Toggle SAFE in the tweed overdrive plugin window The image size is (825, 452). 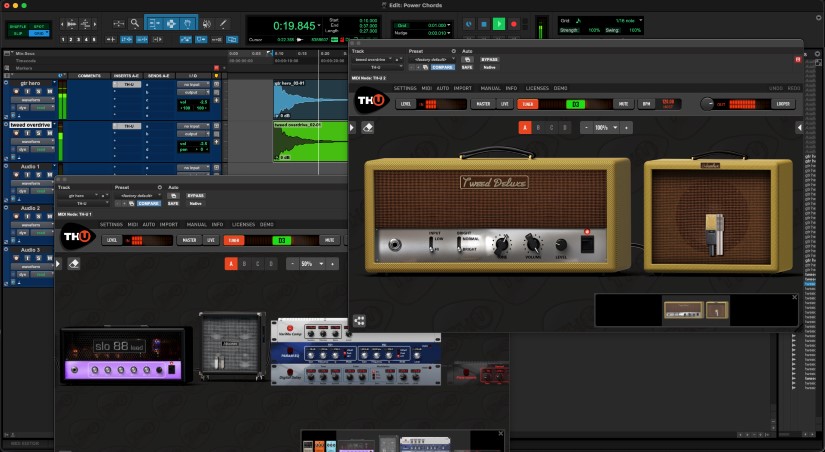click(467, 67)
